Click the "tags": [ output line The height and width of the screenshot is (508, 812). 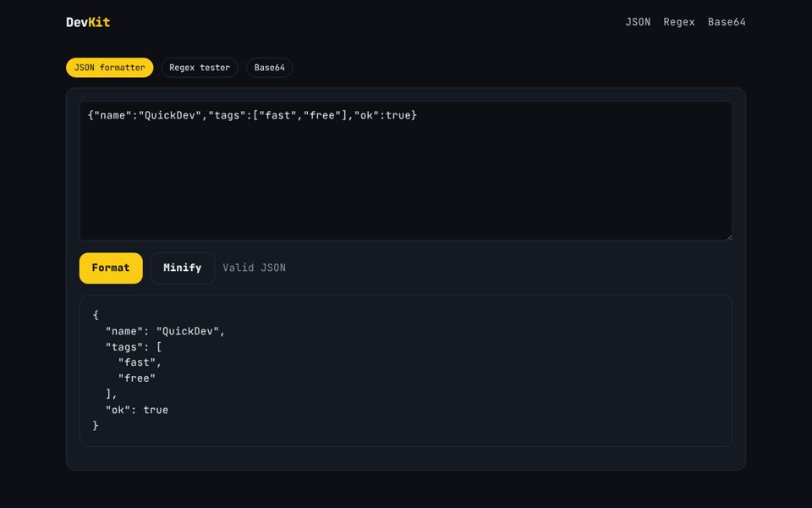click(x=134, y=347)
